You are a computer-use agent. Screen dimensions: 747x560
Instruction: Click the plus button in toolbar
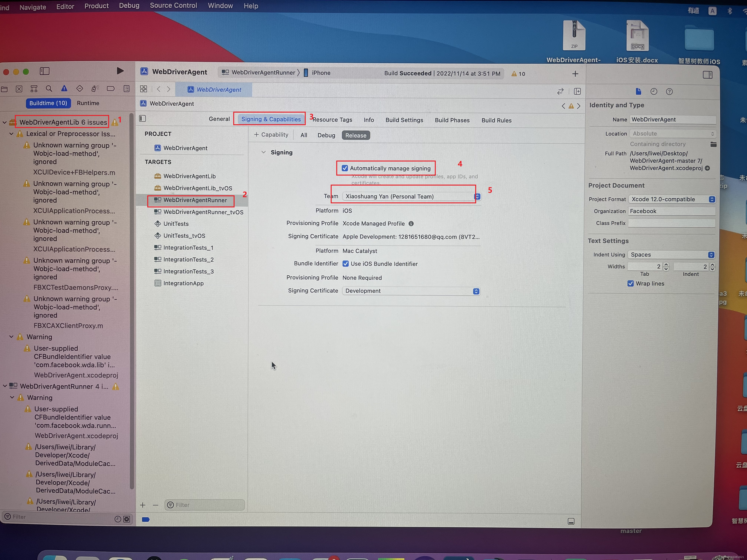[x=575, y=74]
